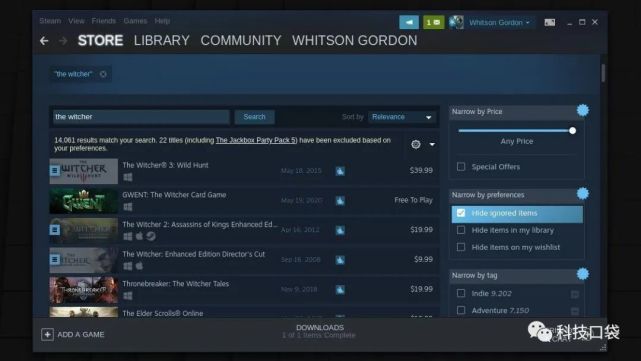641x361 pixels.
Task: Click the back navigation arrow
Action: 44,40
